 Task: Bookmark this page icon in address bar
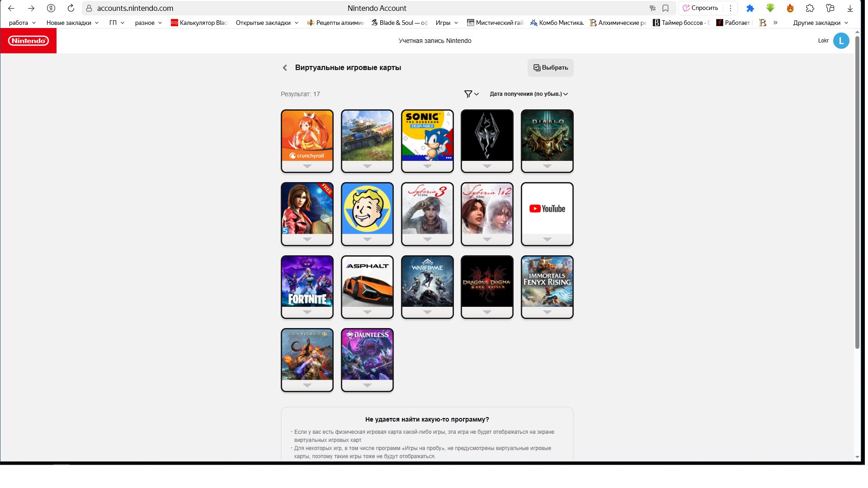pos(665,8)
